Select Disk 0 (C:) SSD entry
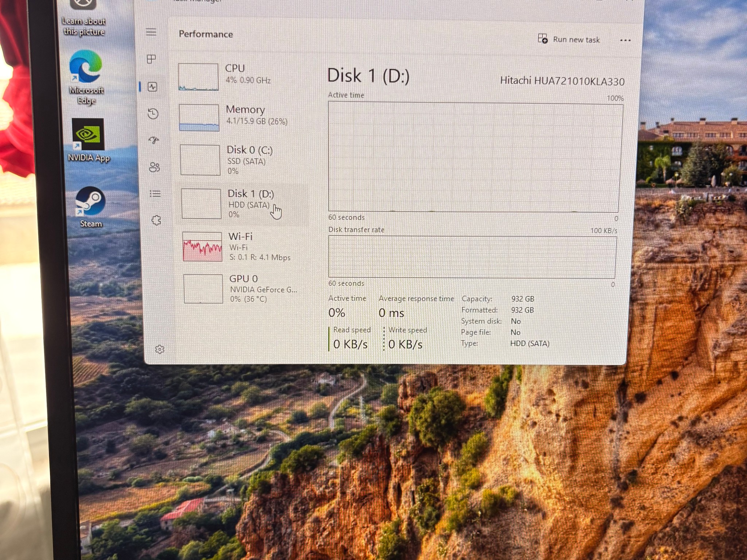 click(242, 160)
